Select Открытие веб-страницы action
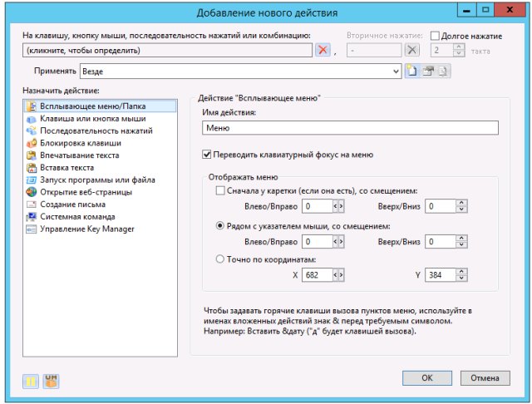 79,192
